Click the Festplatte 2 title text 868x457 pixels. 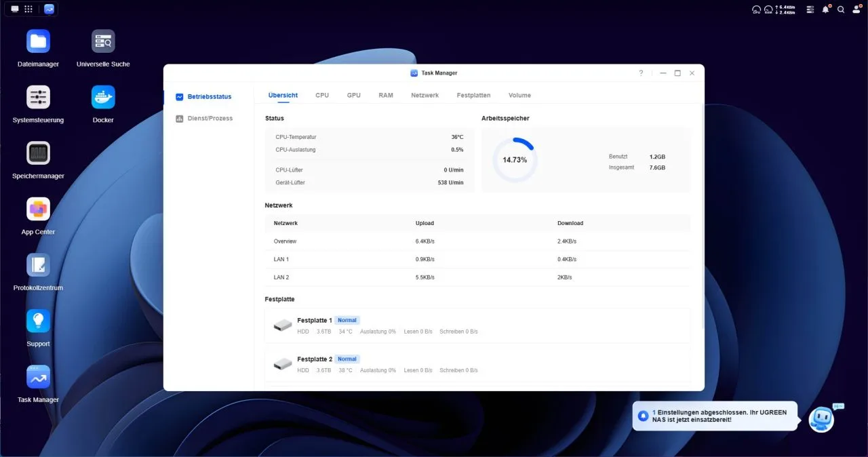pos(315,359)
